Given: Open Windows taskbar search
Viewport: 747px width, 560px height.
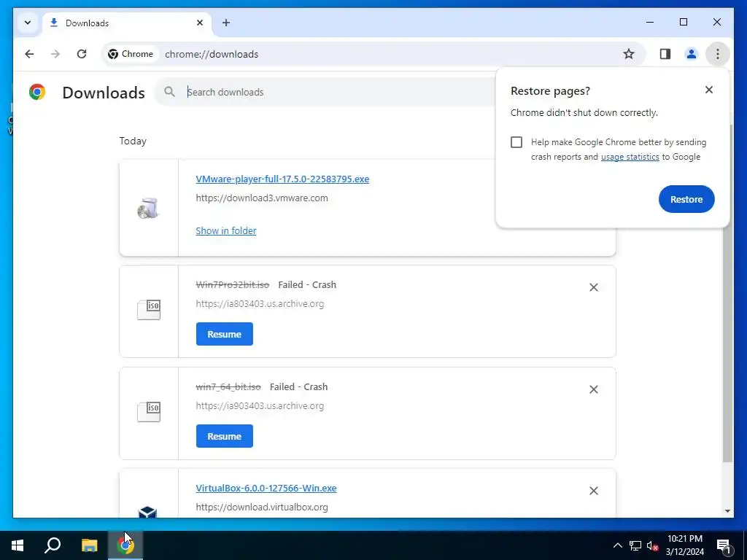Looking at the screenshot, I should click(53, 545).
